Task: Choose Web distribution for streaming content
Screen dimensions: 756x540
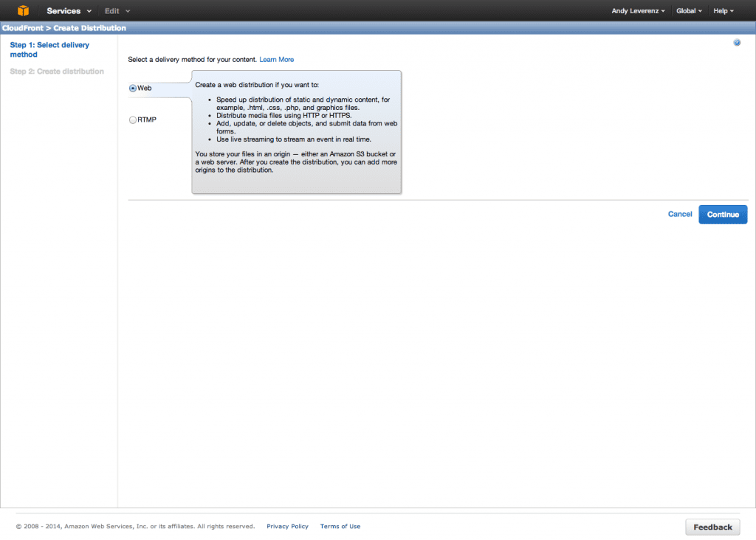Action: tap(133, 88)
